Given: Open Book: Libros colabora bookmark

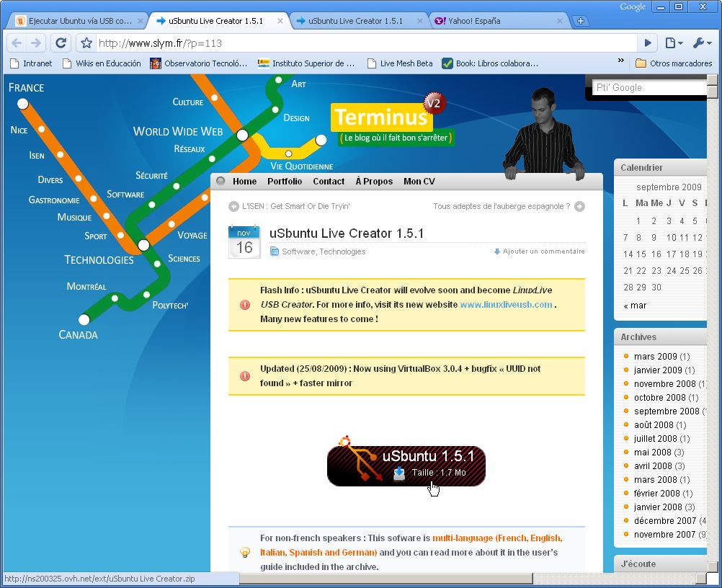Looking at the screenshot, I should 490,63.
